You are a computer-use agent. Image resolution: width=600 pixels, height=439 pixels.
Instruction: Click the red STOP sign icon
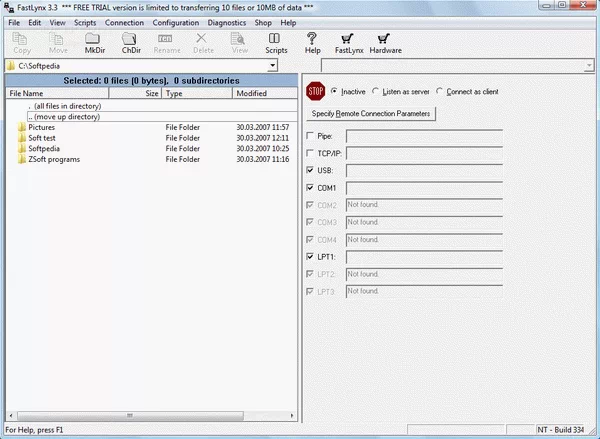click(x=315, y=91)
